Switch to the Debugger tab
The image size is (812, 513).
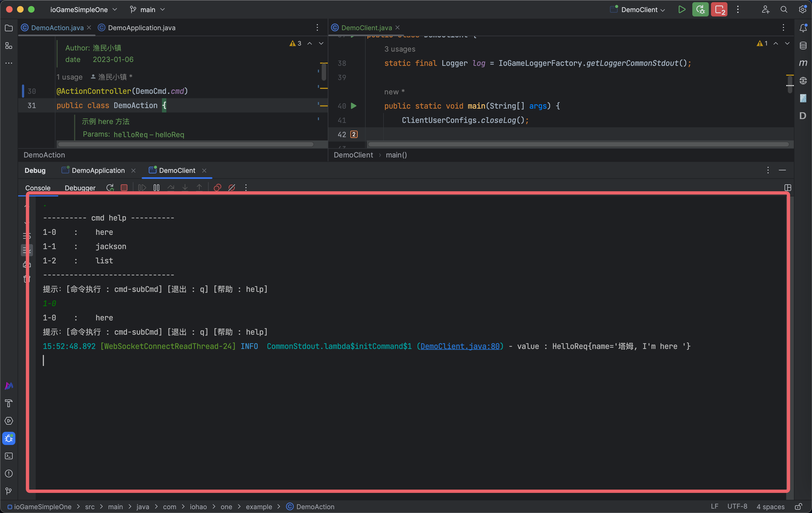[x=80, y=188]
